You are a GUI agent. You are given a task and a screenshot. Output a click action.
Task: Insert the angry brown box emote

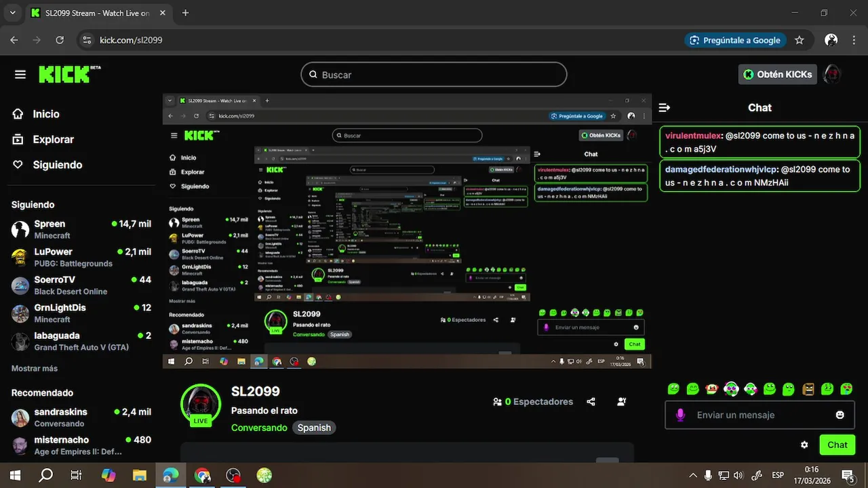(x=808, y=389)
